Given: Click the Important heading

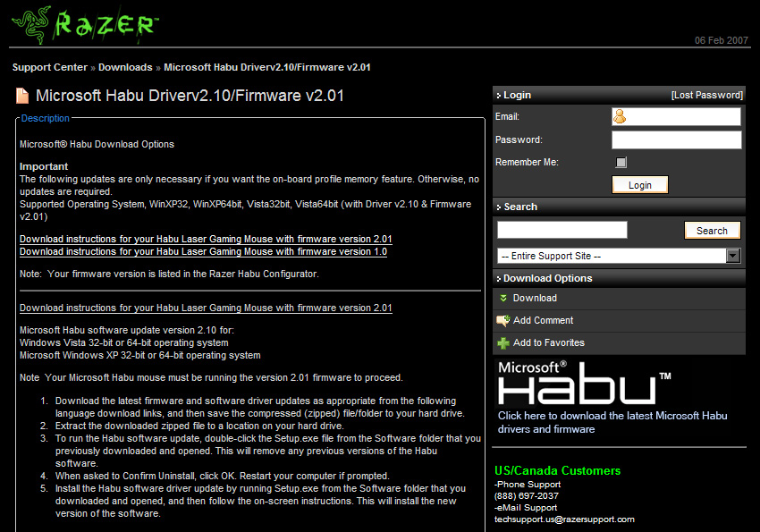Looking at the screenshot, I should [44, 166].
